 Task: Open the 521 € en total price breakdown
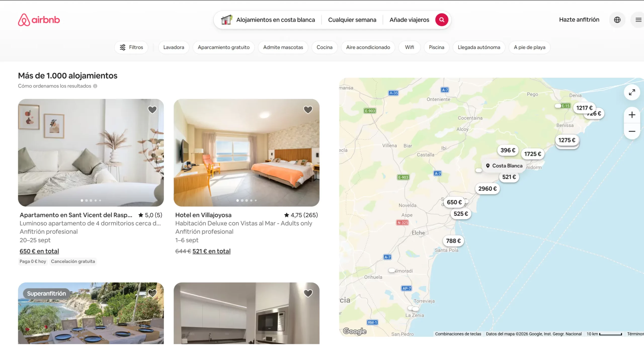pos(211,251)
